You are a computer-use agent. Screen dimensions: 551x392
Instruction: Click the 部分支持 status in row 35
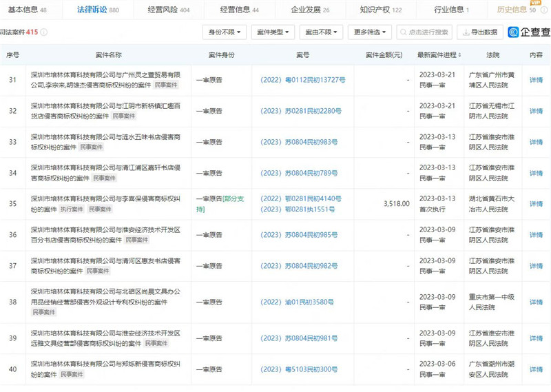pyautogui.click(x=220, y=204)
